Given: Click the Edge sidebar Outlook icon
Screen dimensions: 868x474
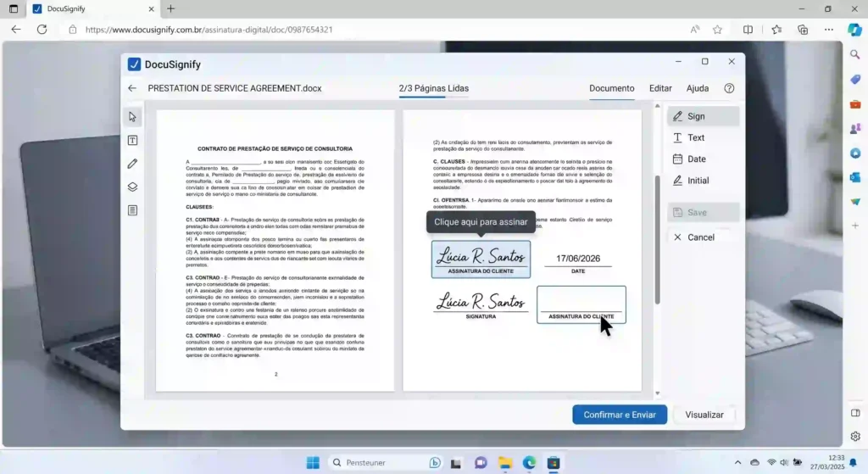Looking at the screenshot, I should pos(855,177).
